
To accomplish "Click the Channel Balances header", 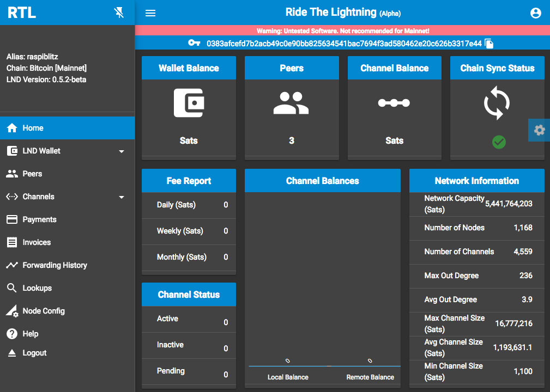I will coord(322,181).
